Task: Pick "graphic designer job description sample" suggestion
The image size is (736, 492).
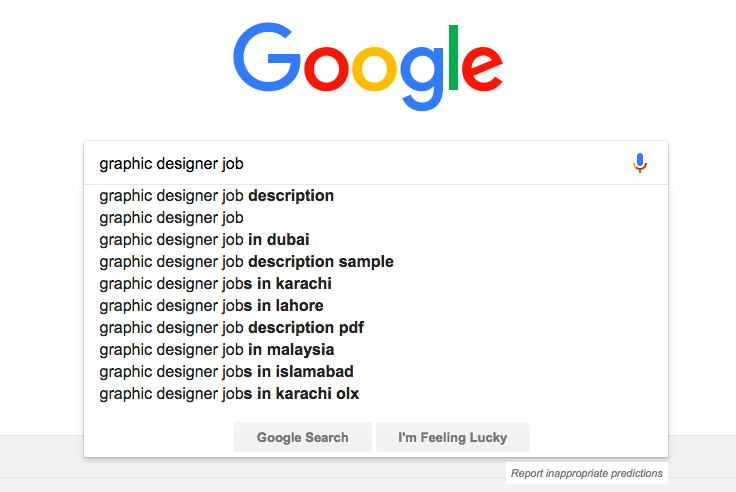Action: (247, 262)
